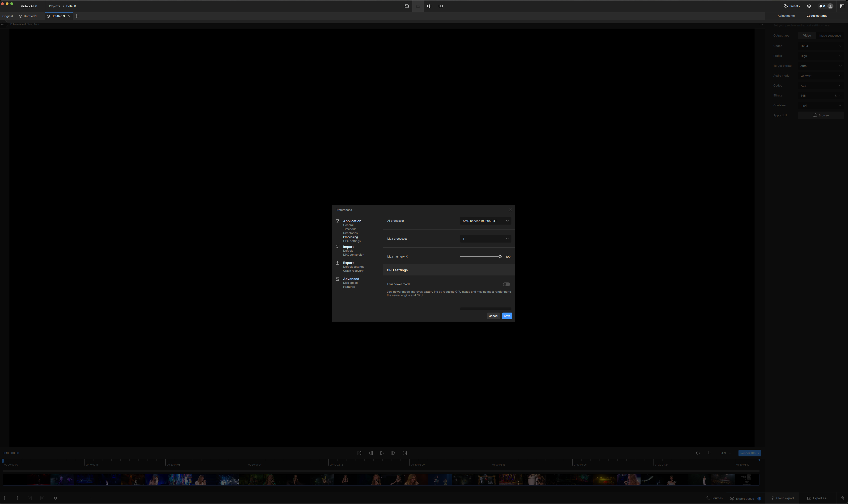Switch to the Untitled 1 tab
The height and width of the screenshot is (504, 848).
point(30,16)
